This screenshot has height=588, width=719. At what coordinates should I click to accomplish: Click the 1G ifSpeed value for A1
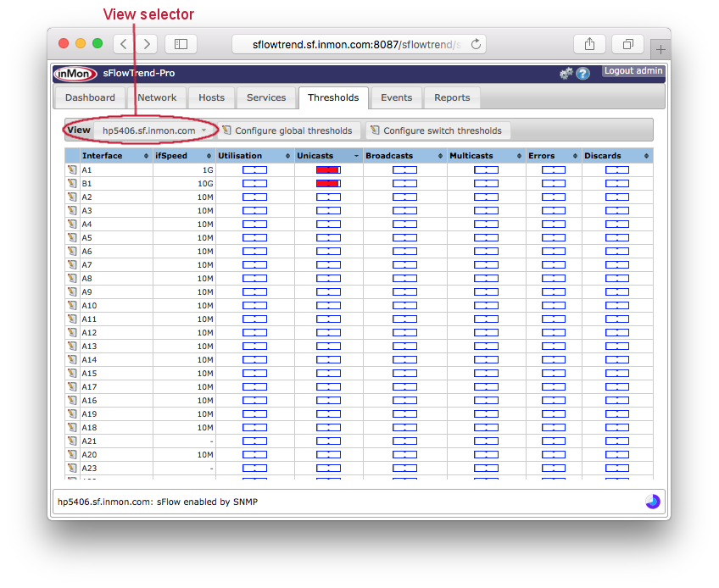(208, 170)
